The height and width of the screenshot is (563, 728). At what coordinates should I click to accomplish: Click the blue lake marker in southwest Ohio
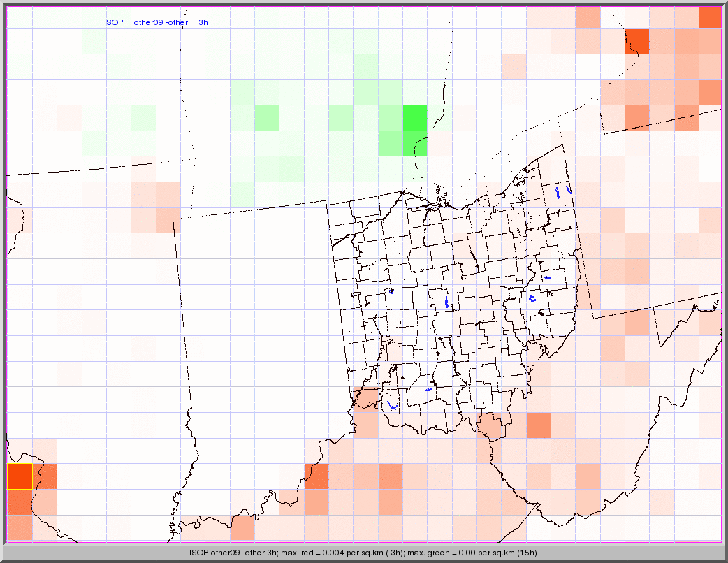tap(392, 404)
